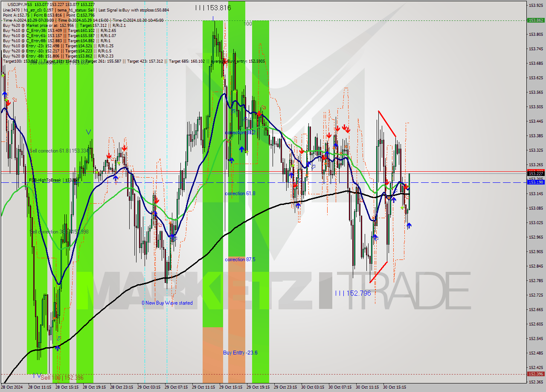Click the 153.505 price axis value
546x392 pixels.
tap(536, 107)
